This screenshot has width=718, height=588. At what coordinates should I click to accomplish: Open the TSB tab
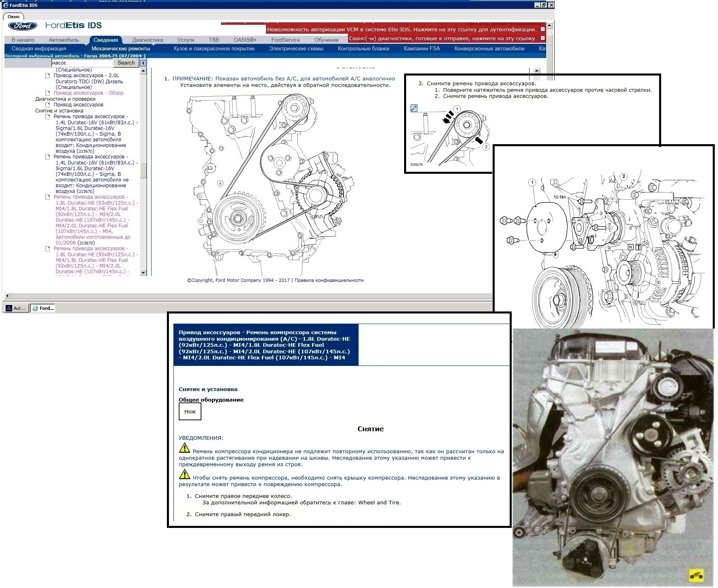point(214,40)
